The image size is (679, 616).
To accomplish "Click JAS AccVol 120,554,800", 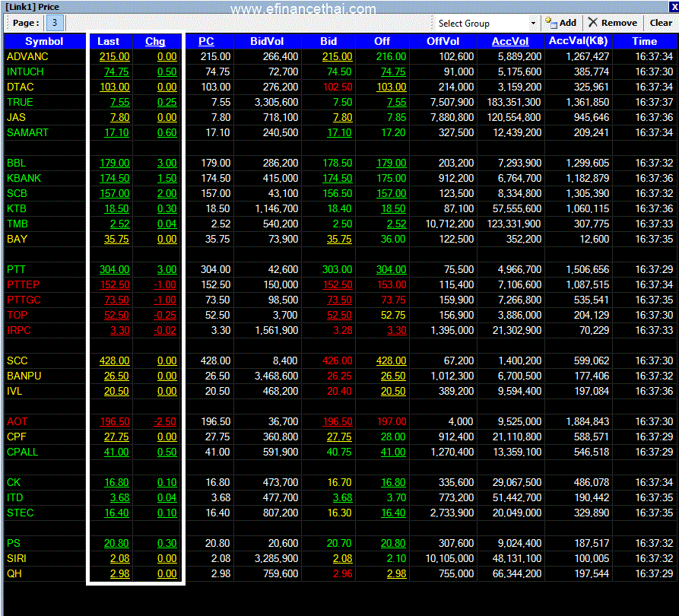I will pyautogui.click(x=513, y=117).
